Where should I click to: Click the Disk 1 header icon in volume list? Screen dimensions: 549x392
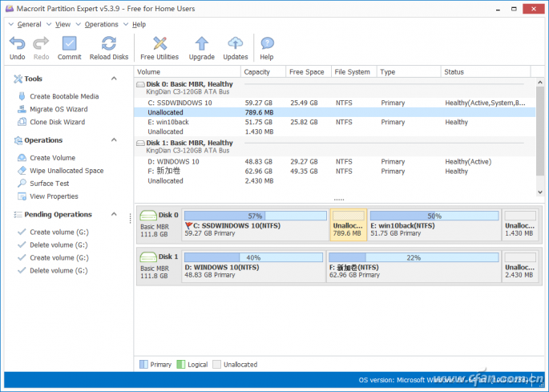point(140,143)
